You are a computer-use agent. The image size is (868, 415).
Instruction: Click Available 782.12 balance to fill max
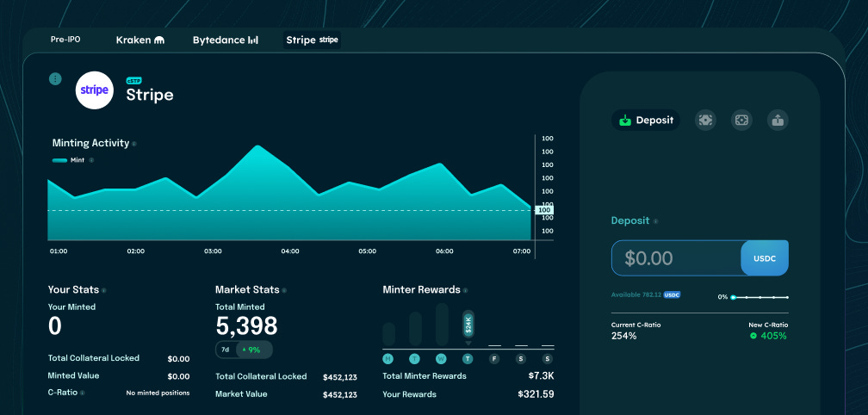pyautogui.click(x=636, y=295)
